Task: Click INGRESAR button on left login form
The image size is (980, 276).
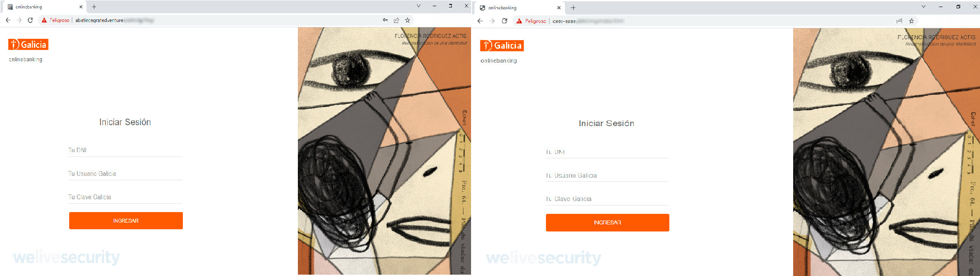Action: (126, 220)
